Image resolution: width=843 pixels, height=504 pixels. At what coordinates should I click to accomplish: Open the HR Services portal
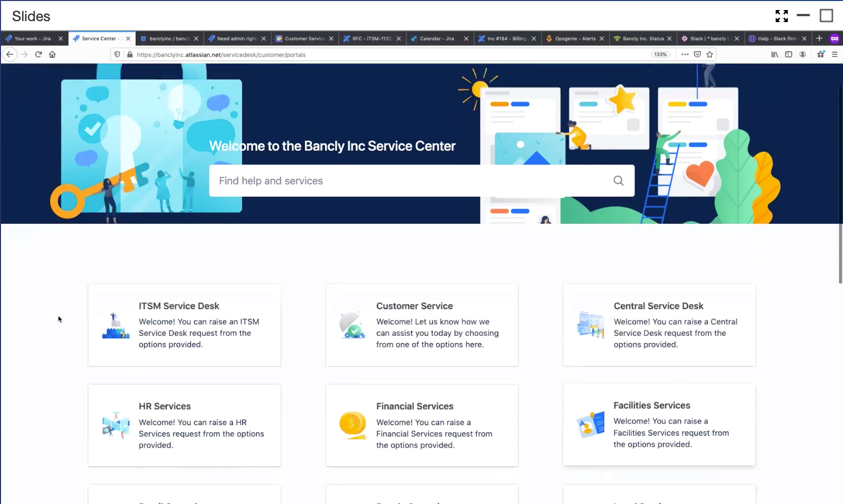coord(184,425)
